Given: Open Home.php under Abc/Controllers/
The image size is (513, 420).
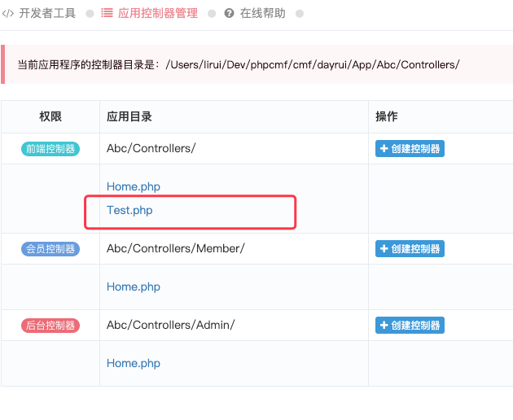Looking at the screenshot, I should (134, 186).
